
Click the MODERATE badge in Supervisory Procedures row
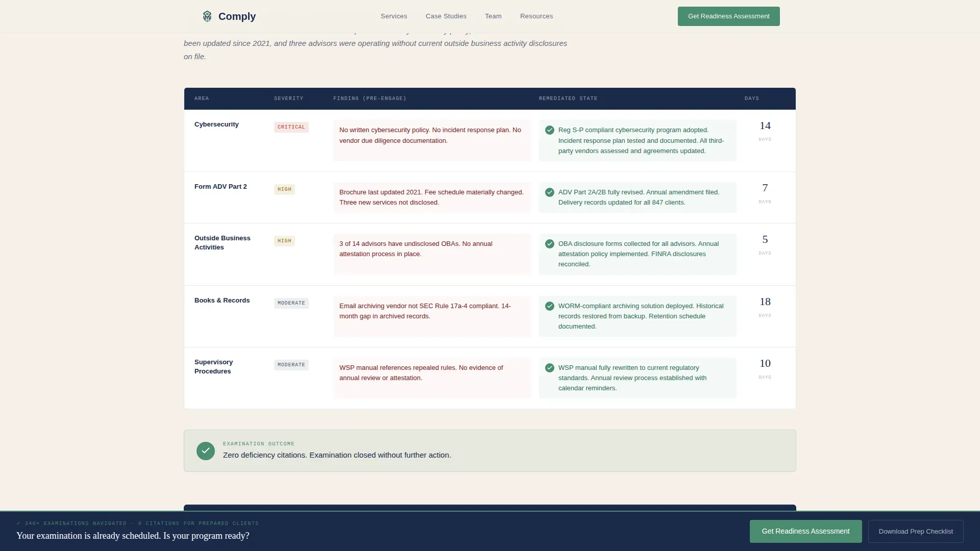pyautogui.click(x=291, y=365)
